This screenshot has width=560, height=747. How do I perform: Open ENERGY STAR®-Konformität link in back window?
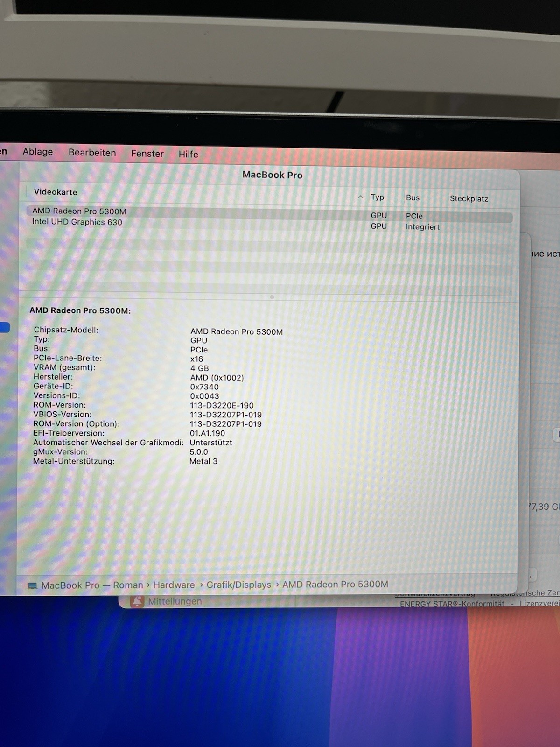point(452,604)
